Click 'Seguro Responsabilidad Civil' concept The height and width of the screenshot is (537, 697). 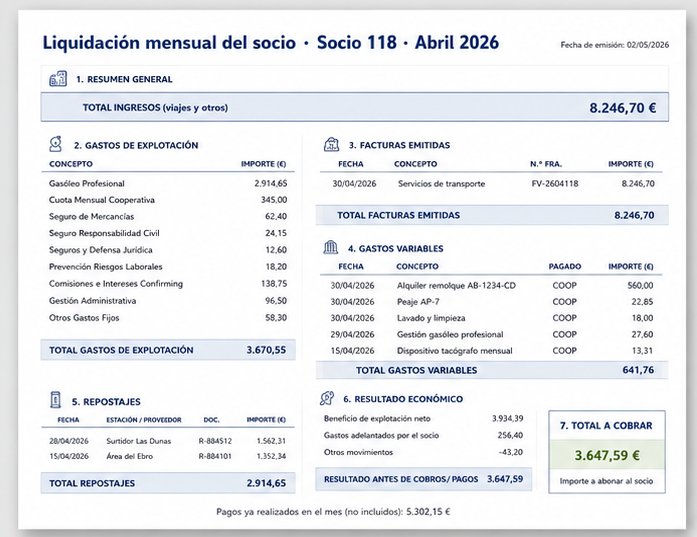click(x=104, y=233)
